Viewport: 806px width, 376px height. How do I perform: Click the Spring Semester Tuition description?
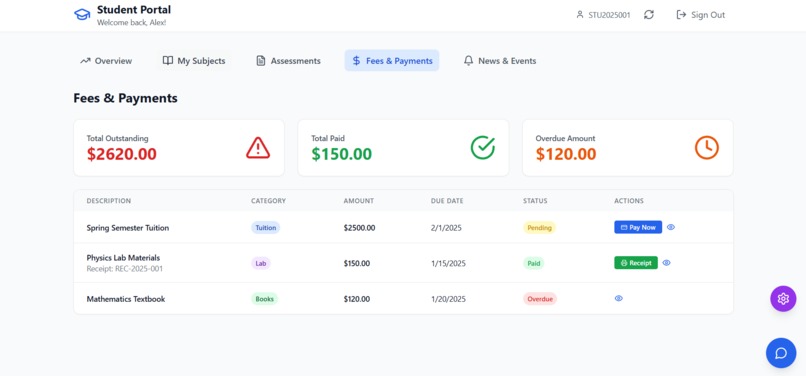click(x=127, y=228)
